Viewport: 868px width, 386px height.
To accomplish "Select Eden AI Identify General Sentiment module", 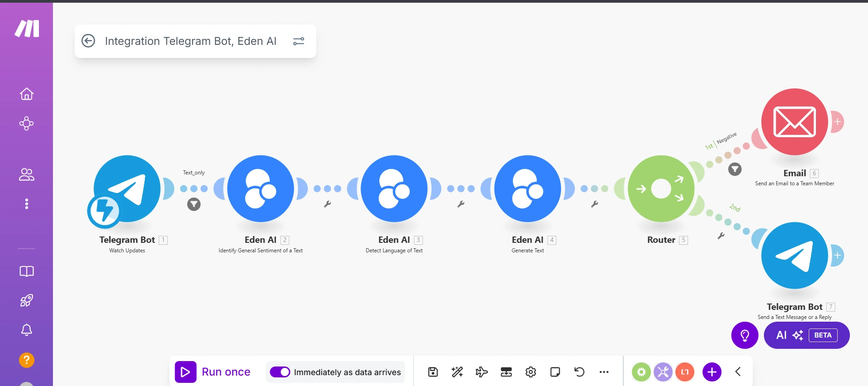I will (261, 188).
